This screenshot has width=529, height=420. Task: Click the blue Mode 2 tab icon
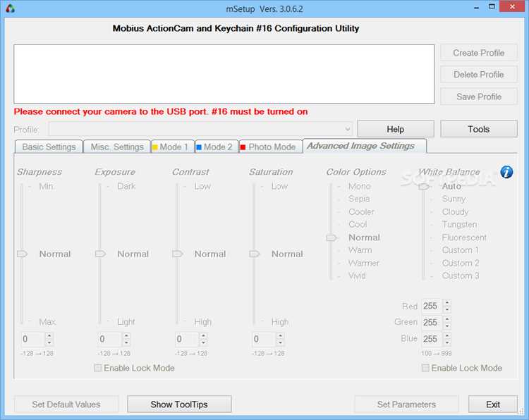tap(199, 147)
